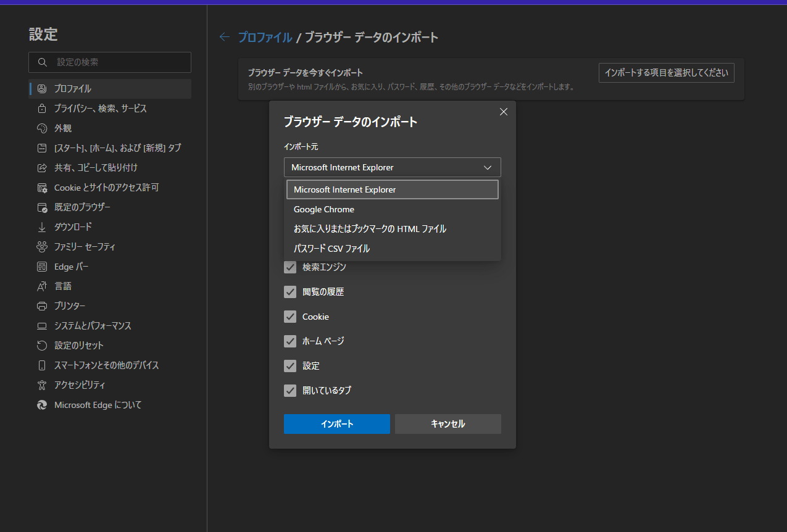787x532 pixels.
Task: Click the プロファイル breadcrumb link
Action: tap(265, 37)
